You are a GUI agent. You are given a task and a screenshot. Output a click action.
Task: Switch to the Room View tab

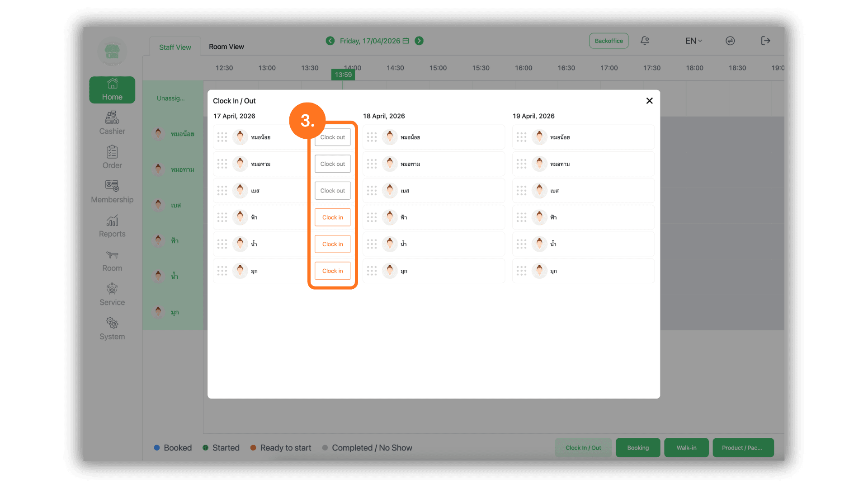226,47
